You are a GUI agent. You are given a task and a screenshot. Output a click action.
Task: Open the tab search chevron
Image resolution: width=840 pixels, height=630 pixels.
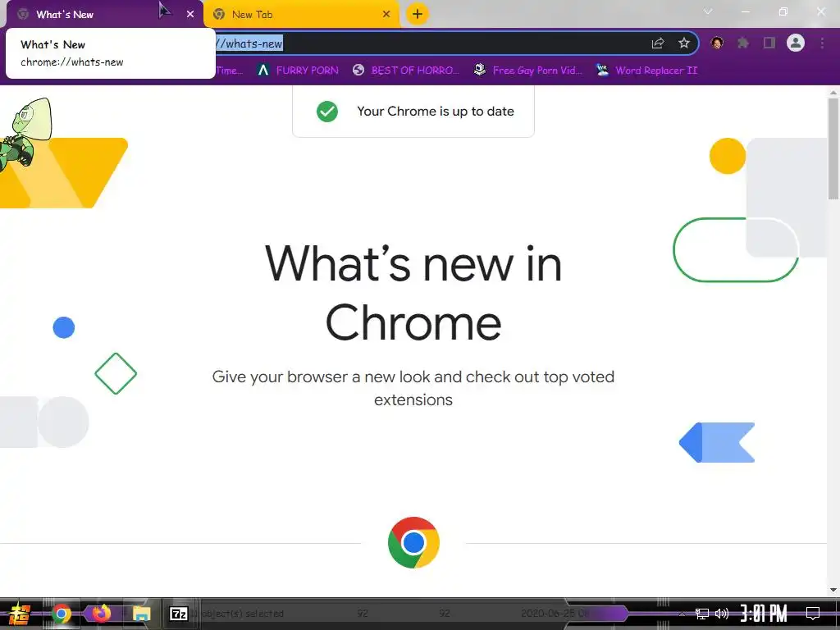[708, 11]
